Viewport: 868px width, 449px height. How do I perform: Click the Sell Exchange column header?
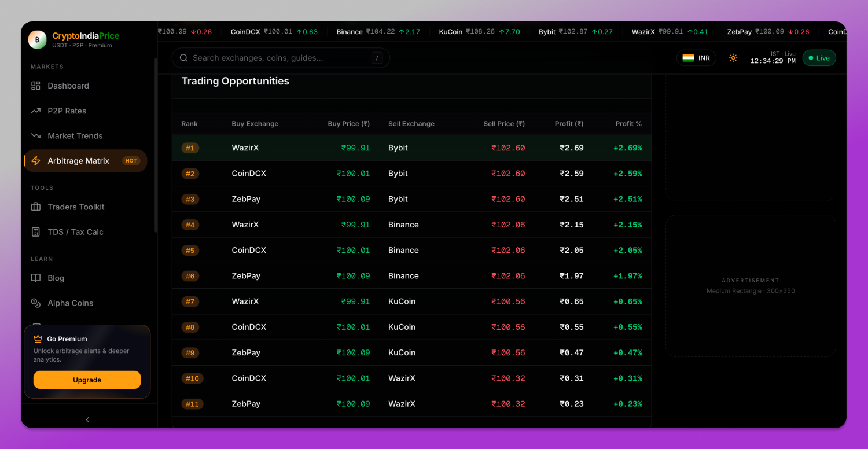coord(411,124)
